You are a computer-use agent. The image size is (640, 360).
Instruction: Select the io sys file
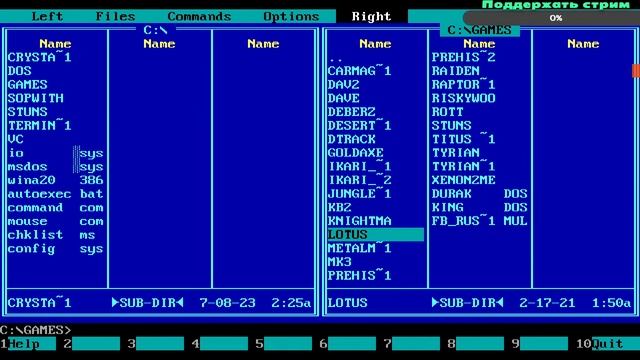pyautogui.click(x=56, y=153)
